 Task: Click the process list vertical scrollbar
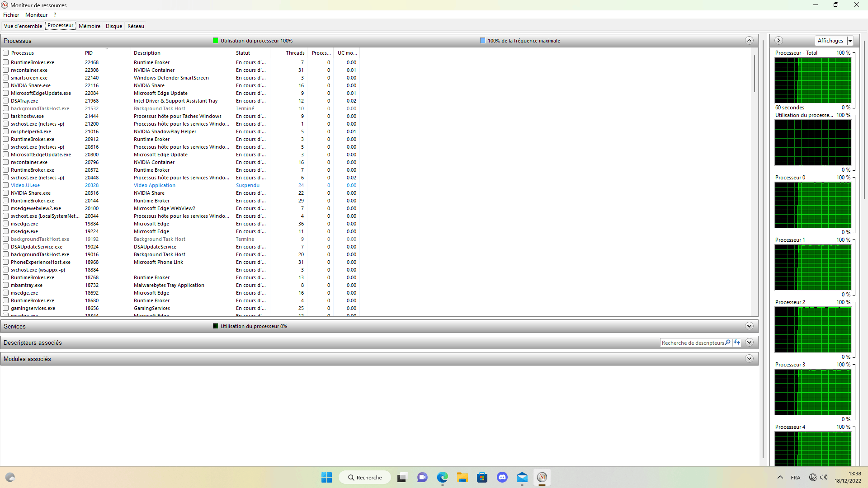[x=754, y=75]
